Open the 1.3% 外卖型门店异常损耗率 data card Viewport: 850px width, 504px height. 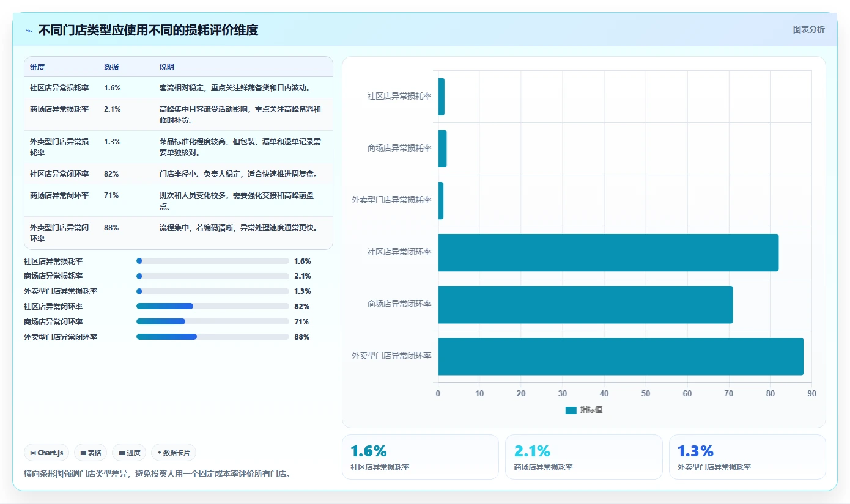[747, 457]
